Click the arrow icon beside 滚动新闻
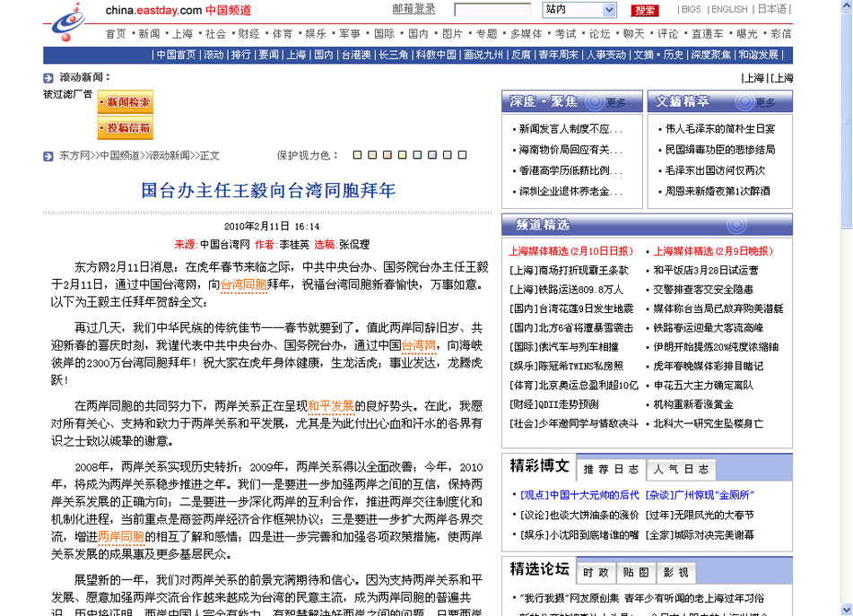Viewport: 853px width, 616px height. point(49,78)
